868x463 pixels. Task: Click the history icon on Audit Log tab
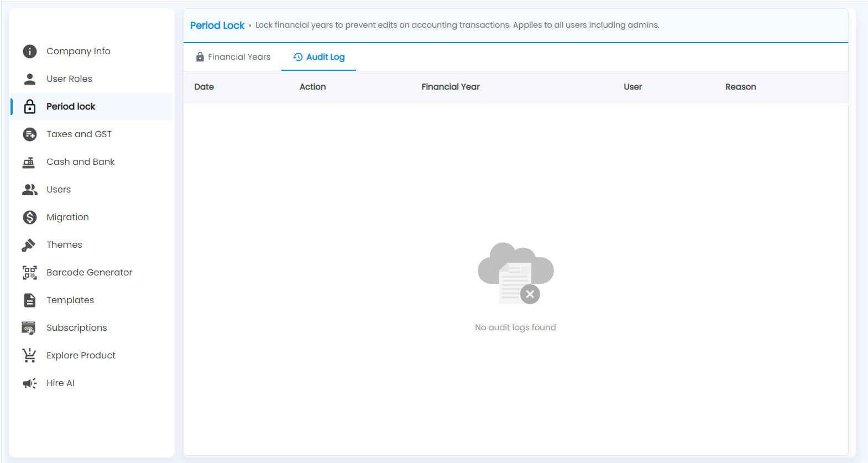click(x=298, y=57)
